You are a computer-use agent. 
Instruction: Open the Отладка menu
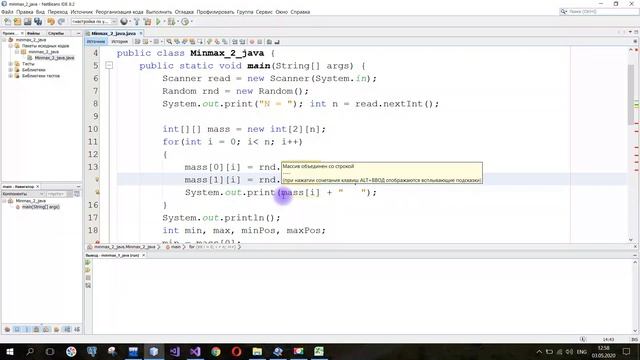pos(184,12)
